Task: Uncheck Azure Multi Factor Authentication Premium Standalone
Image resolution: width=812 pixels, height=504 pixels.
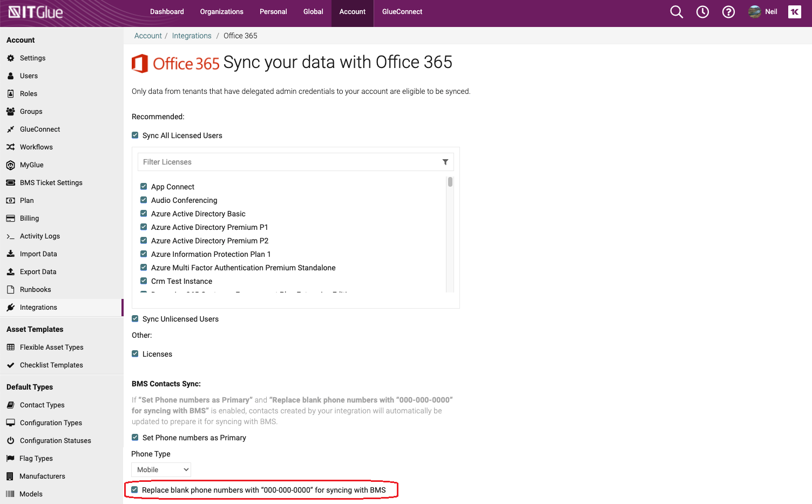Action: coord(144,268)
